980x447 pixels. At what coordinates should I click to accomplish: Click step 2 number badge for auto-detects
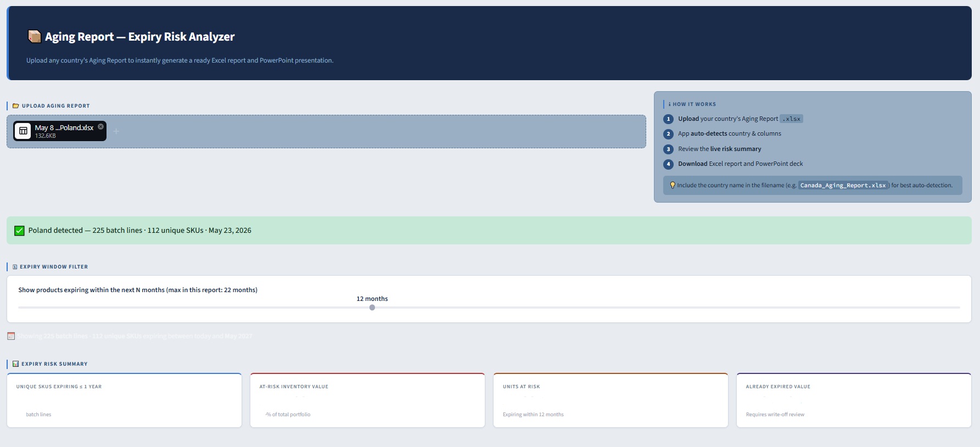[x=668, y=134]
